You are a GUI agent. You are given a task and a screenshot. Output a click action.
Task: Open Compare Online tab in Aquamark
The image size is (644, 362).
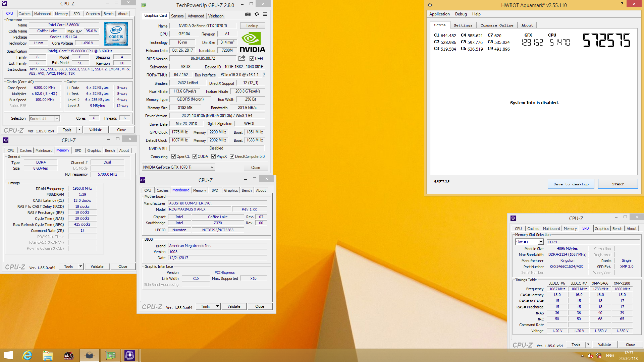point(497,25)
